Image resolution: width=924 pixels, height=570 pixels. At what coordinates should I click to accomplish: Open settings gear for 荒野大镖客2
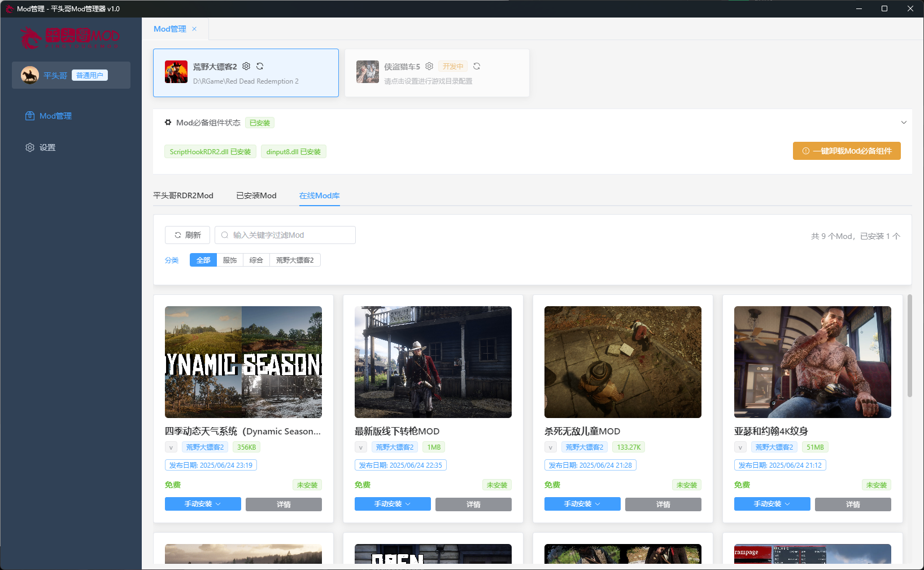(246, 66)
